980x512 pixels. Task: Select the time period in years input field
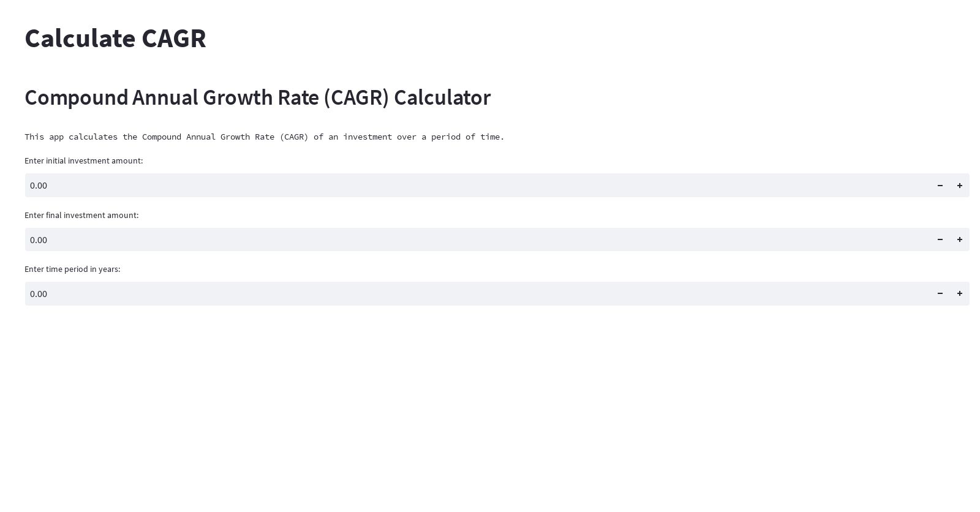pos(429,293)
